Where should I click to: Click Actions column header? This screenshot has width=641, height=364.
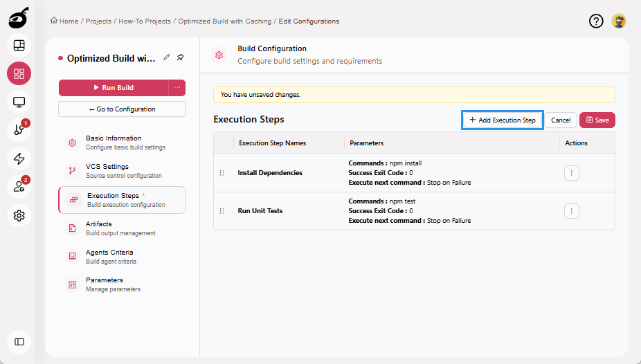(576, 143)
